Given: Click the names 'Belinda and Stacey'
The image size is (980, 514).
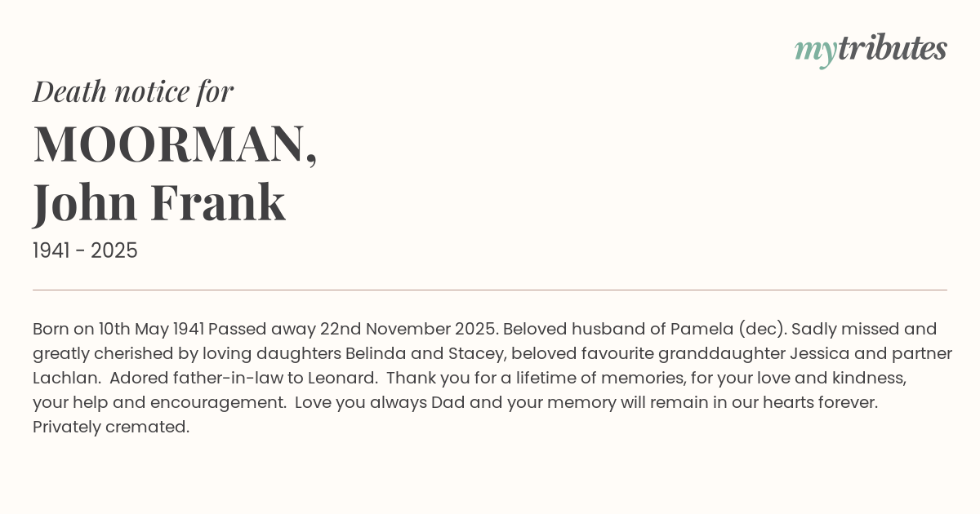Looking at the screenshot, I should pos(416,353).
